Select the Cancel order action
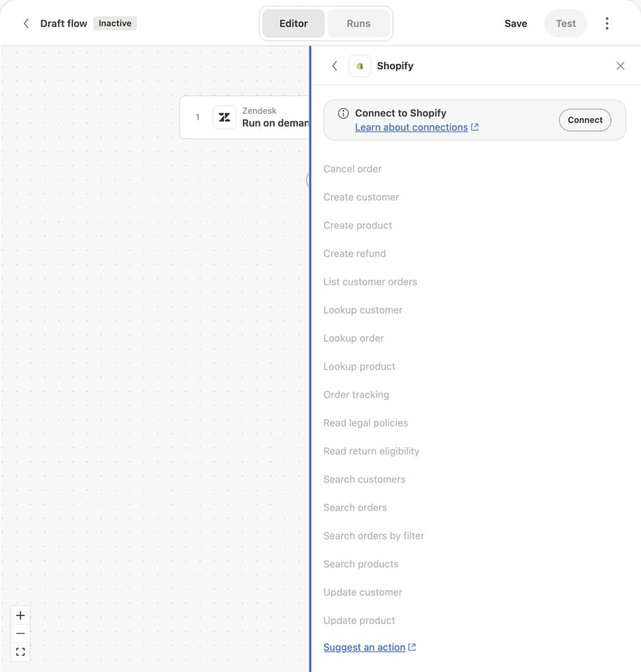 [353, 169]
